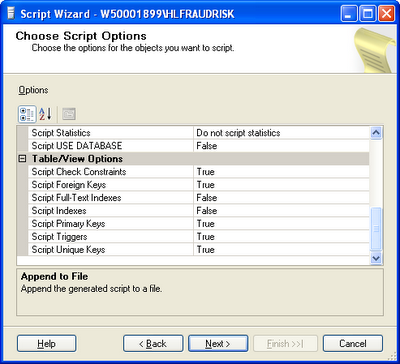Cancel the Script Wizard

click(x=353, y=344)
